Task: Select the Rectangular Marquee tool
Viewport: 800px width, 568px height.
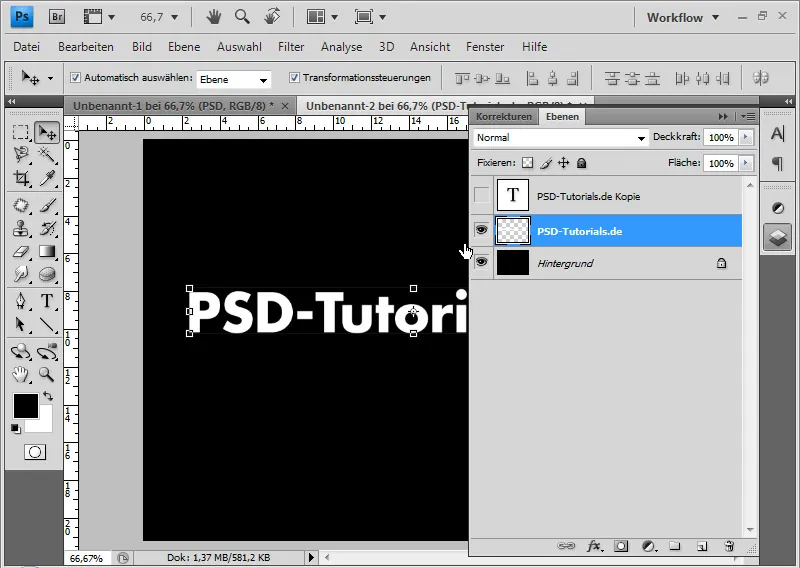Action: point(21,133)
